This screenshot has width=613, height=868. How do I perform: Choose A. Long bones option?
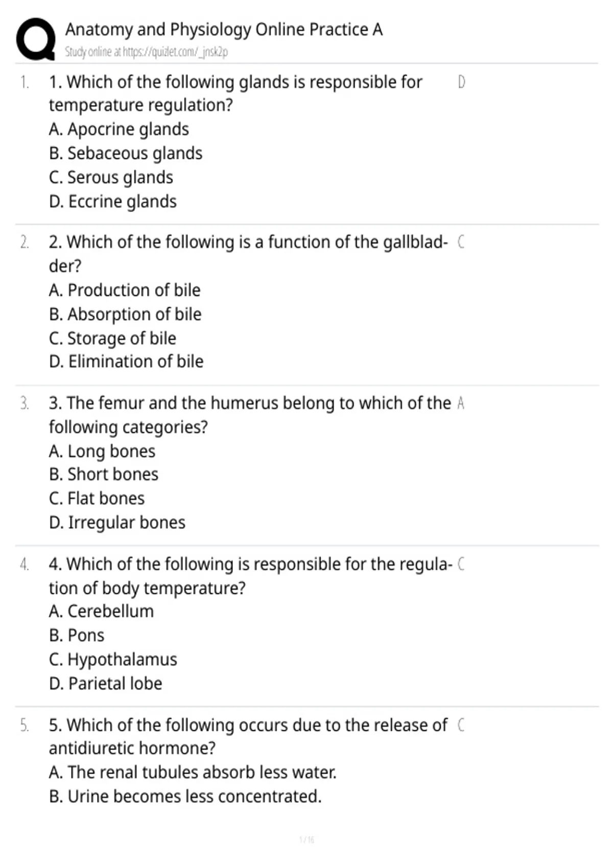click(102, 451)
